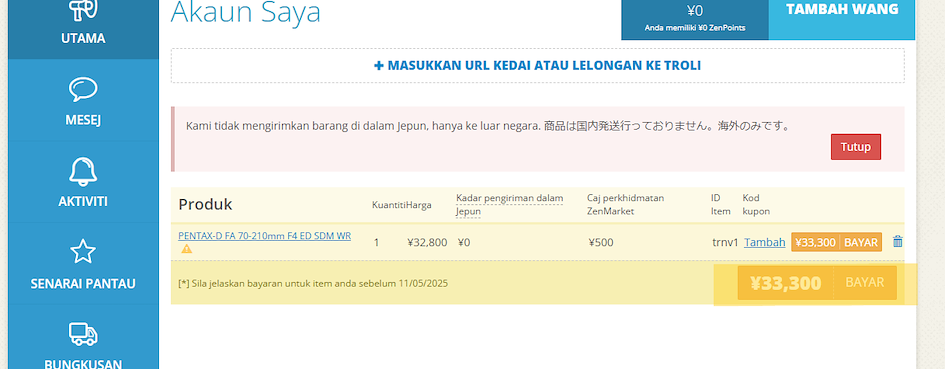Click the Produk column heading
Image resolution: width=945 pixels, height=369 pixels.
pos(206,205)
